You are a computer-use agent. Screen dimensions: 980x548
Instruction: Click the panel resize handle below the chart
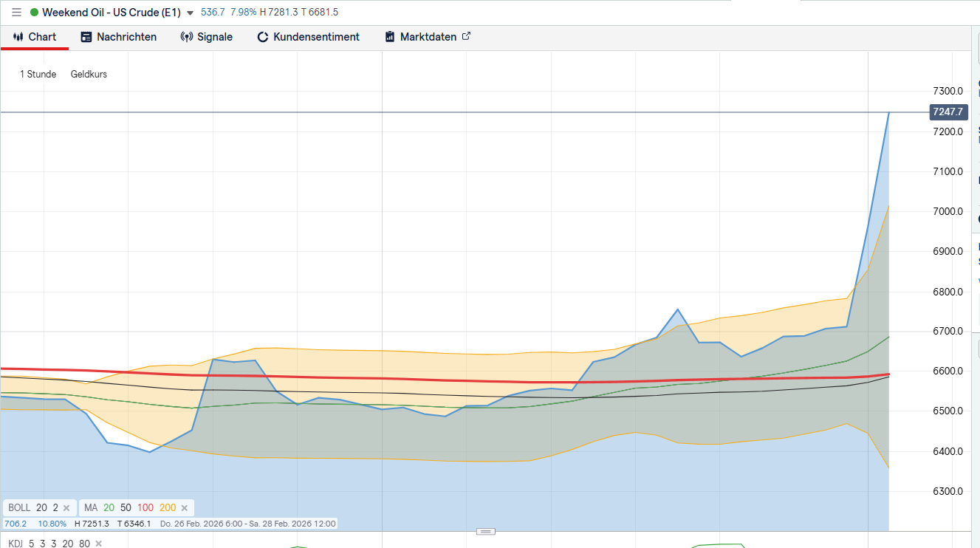[485, 531]
